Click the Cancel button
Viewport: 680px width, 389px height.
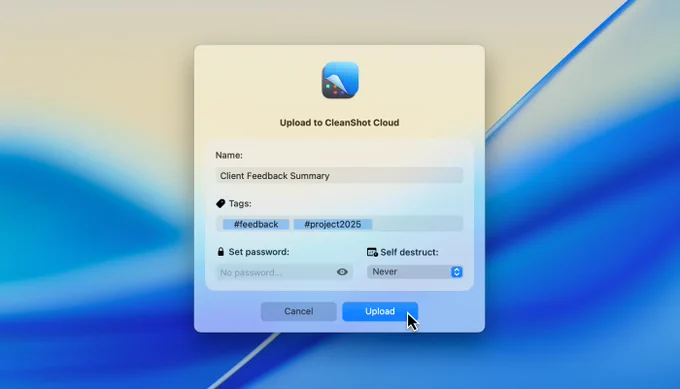point(299,311)
